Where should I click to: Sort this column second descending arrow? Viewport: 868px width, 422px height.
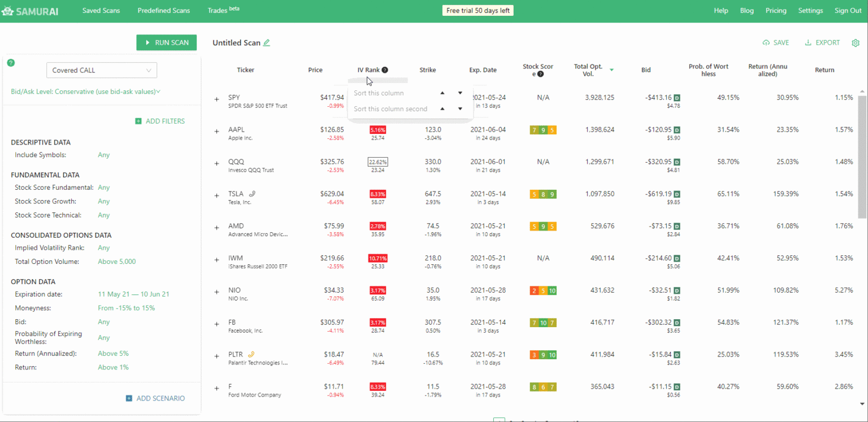pyautogui.click(x=460, y=108)
